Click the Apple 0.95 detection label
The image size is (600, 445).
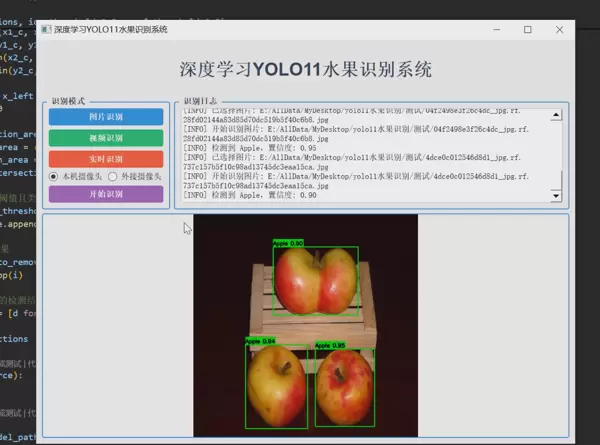[330, 345]
